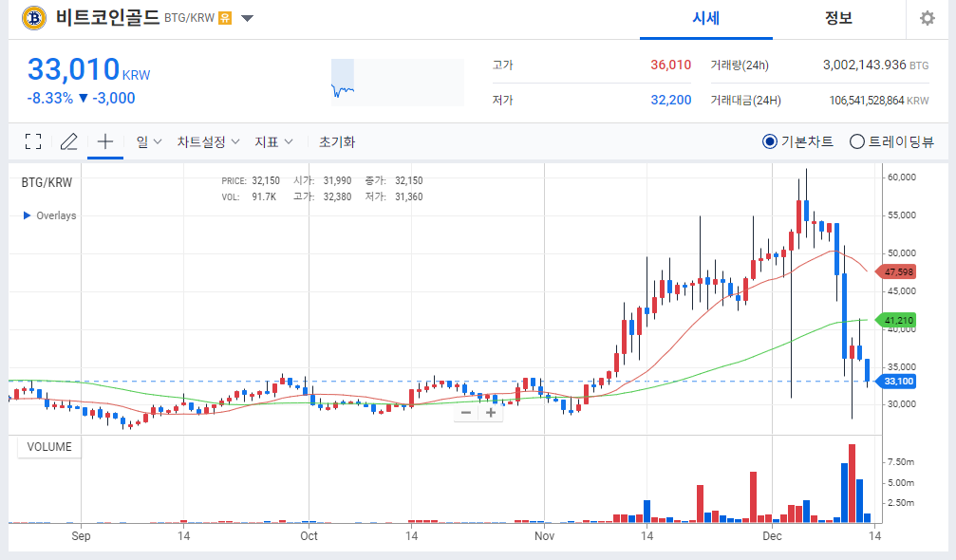This screenshot has width=956, height=560.
Task: Click the ▼ -3,000 change amount
Action: (106, 98)
